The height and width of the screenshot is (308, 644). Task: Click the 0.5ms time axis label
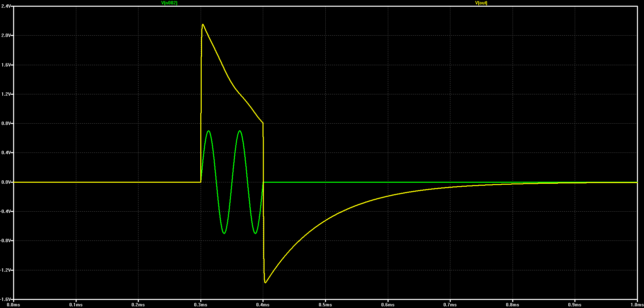click(x=325, y=305)
